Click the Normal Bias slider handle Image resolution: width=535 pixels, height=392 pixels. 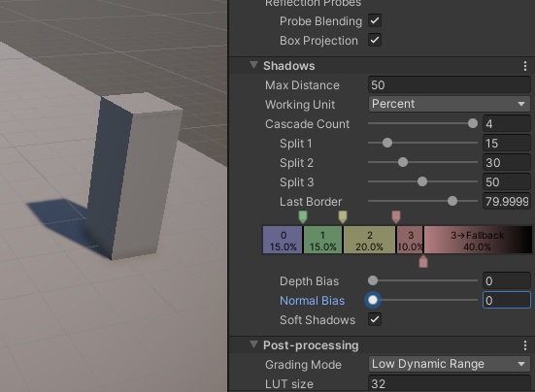click(373, 300)
